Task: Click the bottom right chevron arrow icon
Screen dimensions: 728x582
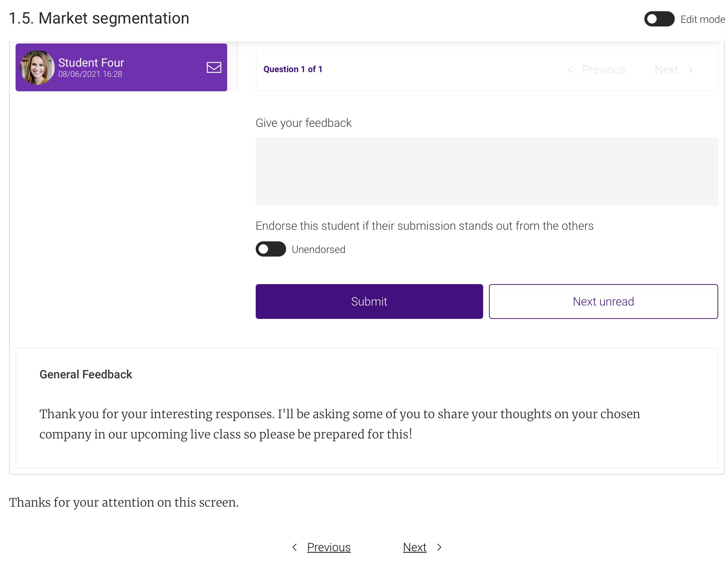Action: tap(439, 547)
